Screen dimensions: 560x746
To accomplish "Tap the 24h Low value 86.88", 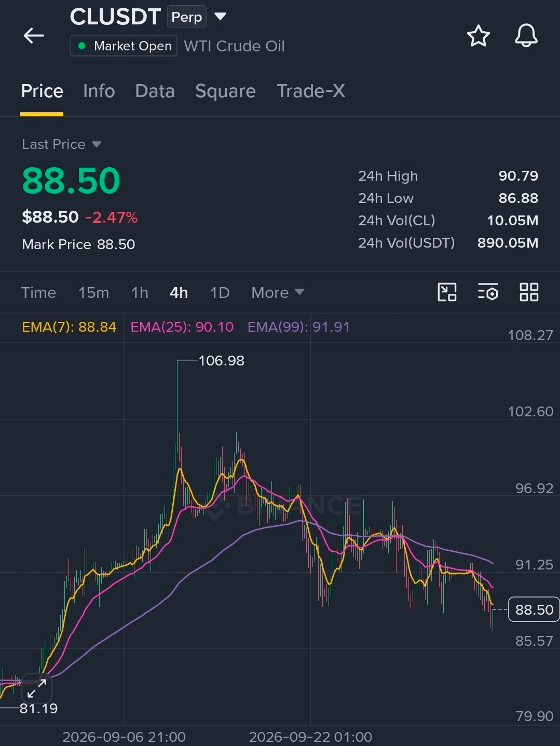I will [518, 198].
